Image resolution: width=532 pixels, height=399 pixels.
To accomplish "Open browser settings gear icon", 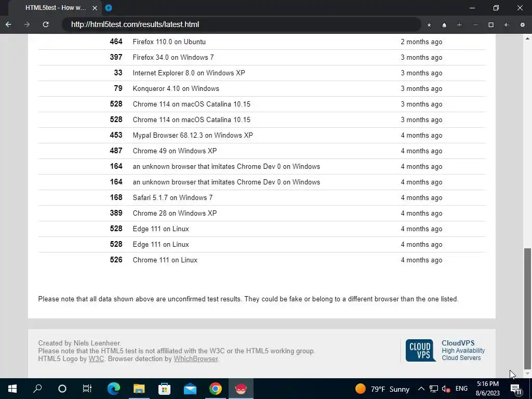I will click(523, 25).
